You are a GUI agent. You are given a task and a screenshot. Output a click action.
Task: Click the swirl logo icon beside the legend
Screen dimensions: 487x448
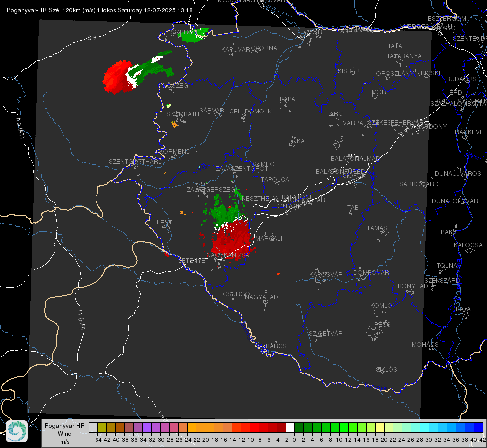tap(17, 431)
